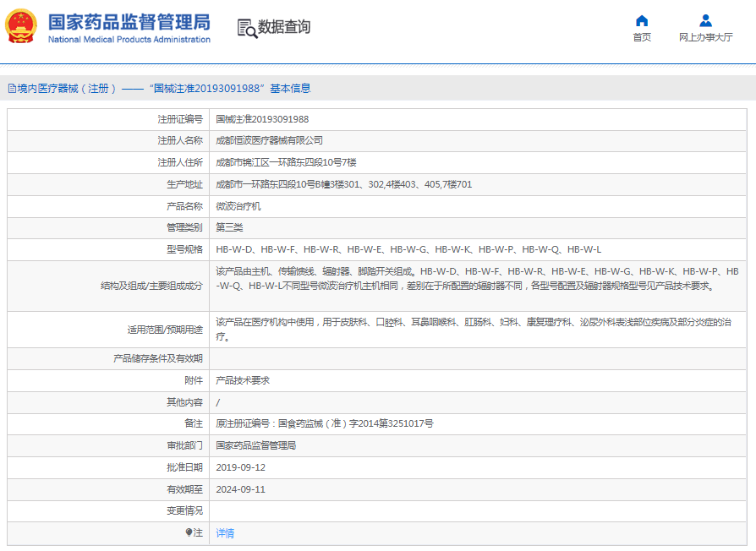Viewport: 756px width, 551px height.
Task: Click approval date 2019-09-12
Action: (241, 467)
